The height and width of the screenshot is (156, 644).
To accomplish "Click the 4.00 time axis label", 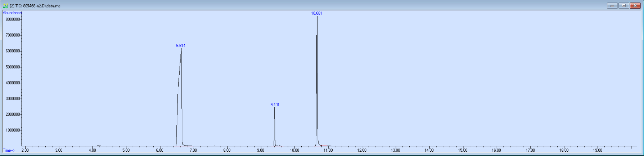I will pos(93,150).
